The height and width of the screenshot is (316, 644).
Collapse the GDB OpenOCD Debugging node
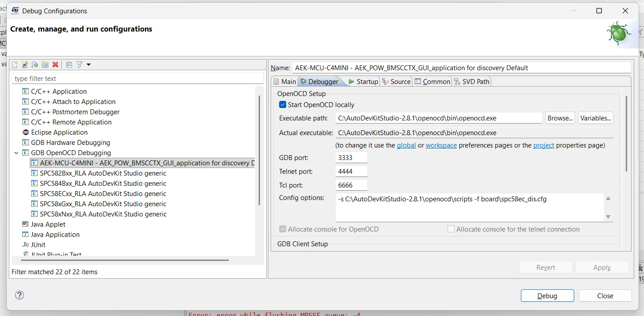16,153
